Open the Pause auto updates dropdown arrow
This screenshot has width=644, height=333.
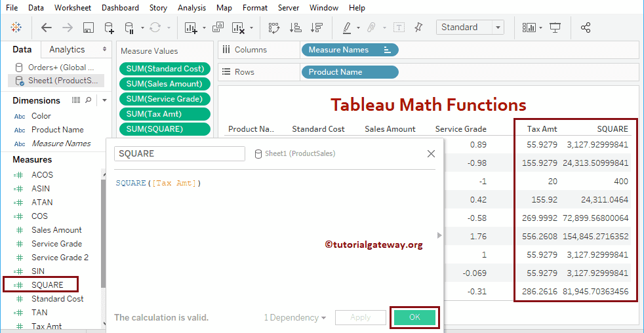142,28
